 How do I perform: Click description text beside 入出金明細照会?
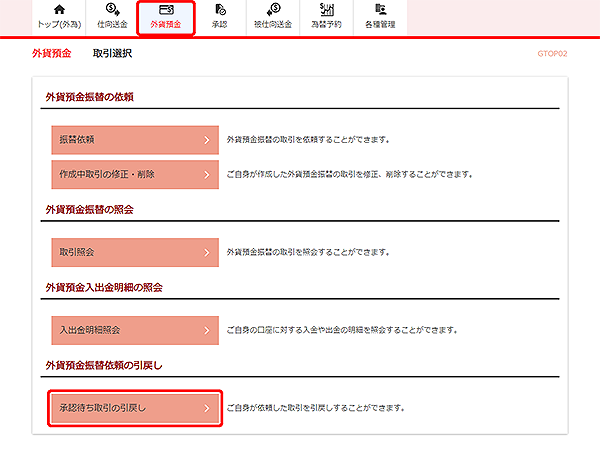click(x=342, y=330)
